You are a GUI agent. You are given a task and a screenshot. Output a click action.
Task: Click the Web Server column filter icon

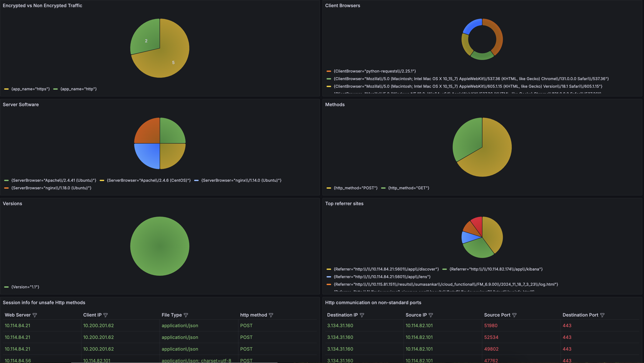click(35, 315)
